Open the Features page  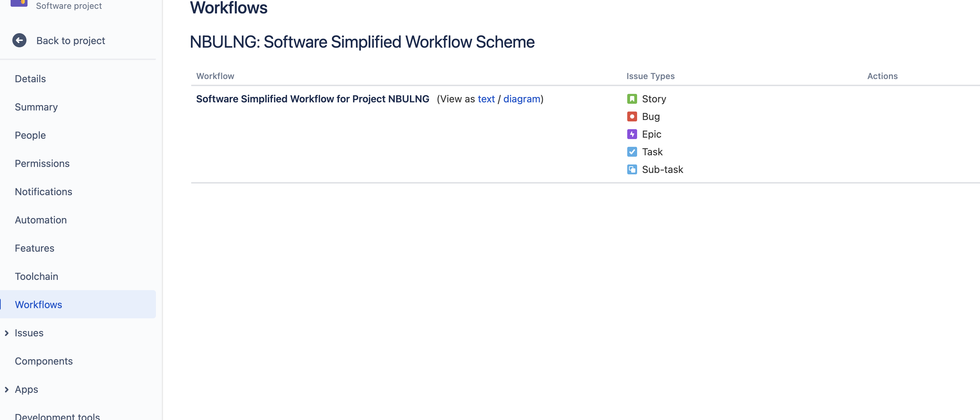78,248
